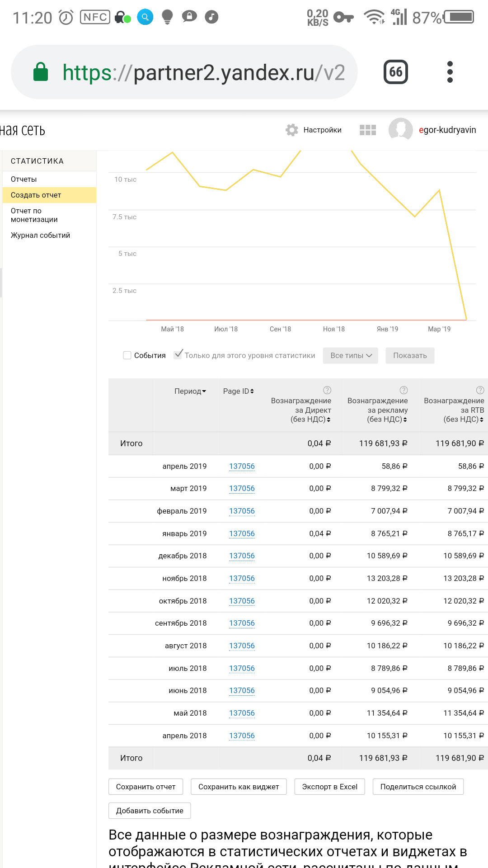Tap the browser address bar URL
488x868 pixels.
[203, 72]
